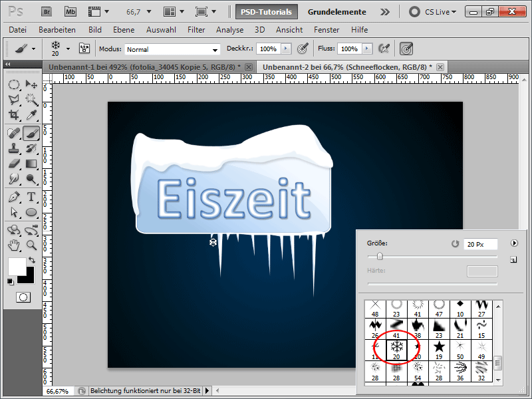Image resolution: width=532 pixels, height=399 pixels.
Task: Click the Größe size slider handle
Action: (x=380, y=257)
